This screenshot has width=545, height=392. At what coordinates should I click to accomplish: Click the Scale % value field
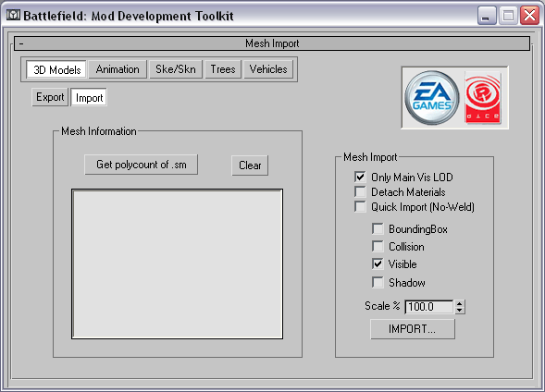pos(429,307)
